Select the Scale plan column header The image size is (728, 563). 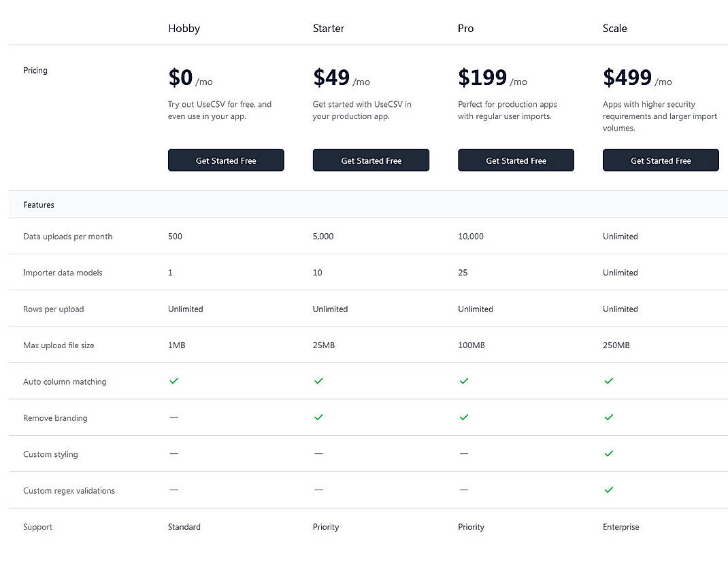614,29
